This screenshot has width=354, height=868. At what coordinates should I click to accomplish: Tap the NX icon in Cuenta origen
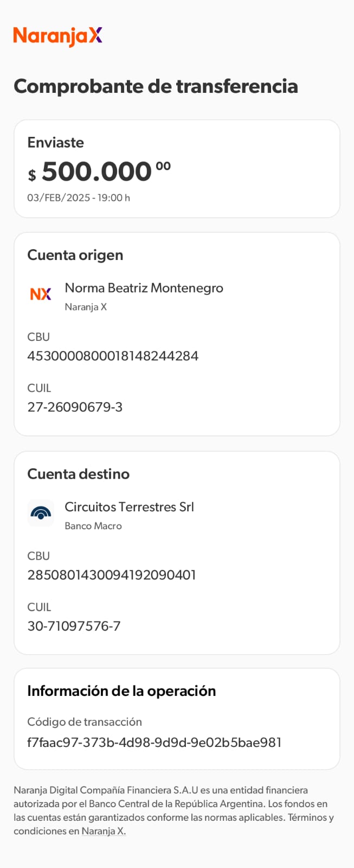coord(41,294)
